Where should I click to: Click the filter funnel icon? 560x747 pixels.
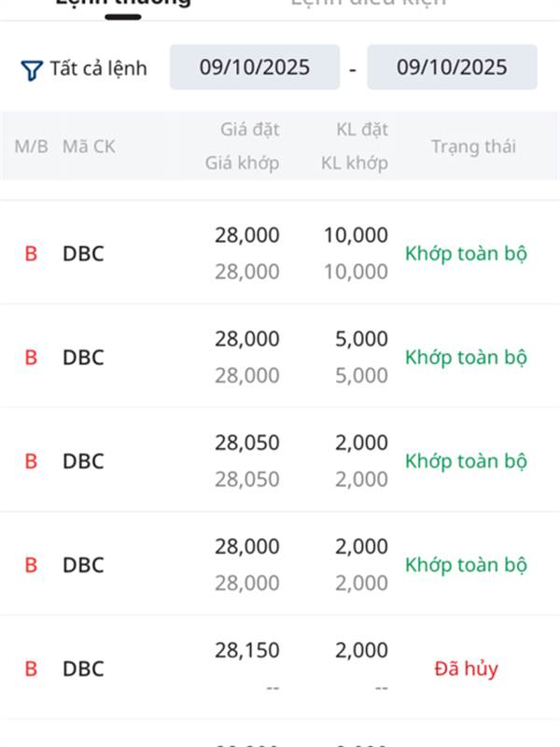click(32, 69)
